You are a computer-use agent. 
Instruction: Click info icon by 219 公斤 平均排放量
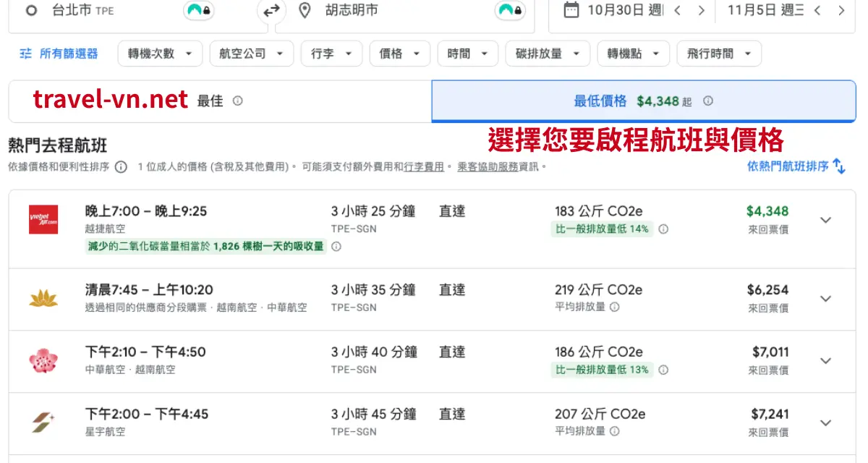click(x=614, y=307)
